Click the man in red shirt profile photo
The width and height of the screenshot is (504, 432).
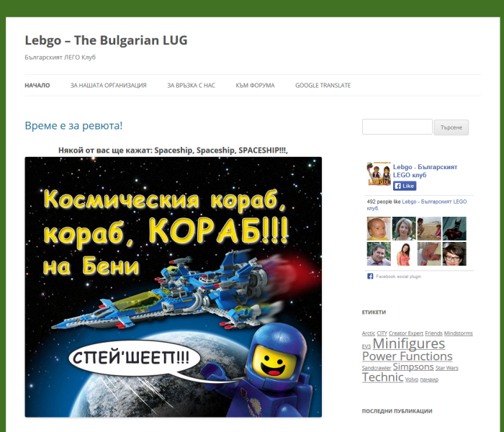(x=379, y=253)
